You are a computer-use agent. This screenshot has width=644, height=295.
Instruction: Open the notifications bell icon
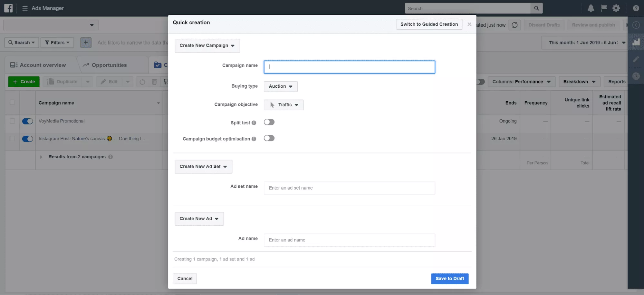click(591, 8)
